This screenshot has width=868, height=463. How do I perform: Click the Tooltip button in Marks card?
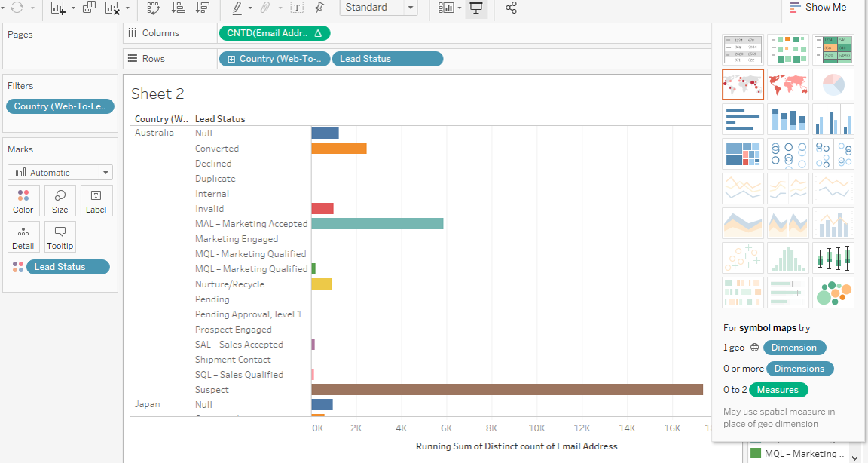60,238
